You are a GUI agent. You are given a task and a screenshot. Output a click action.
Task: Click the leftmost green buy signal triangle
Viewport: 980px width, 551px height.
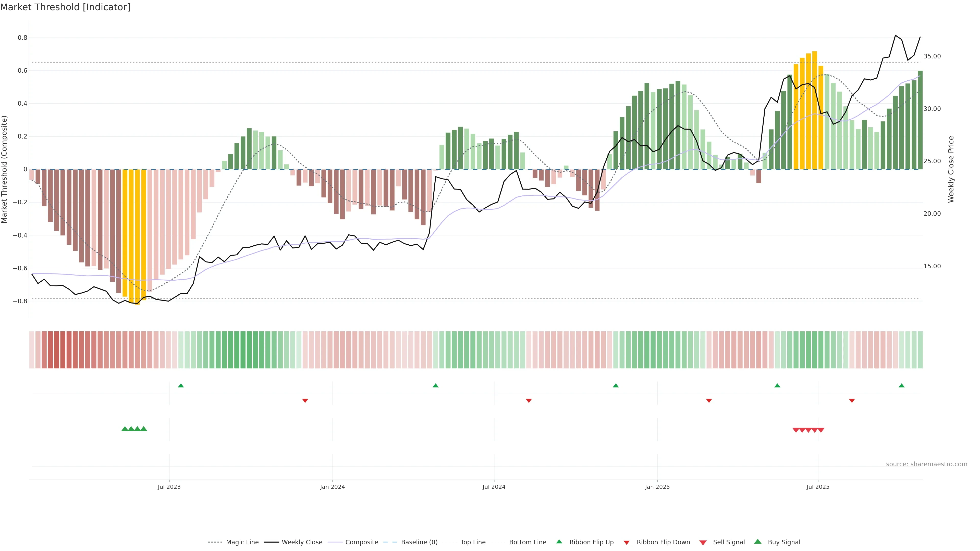pyautogui.click(x=124, y=429)
